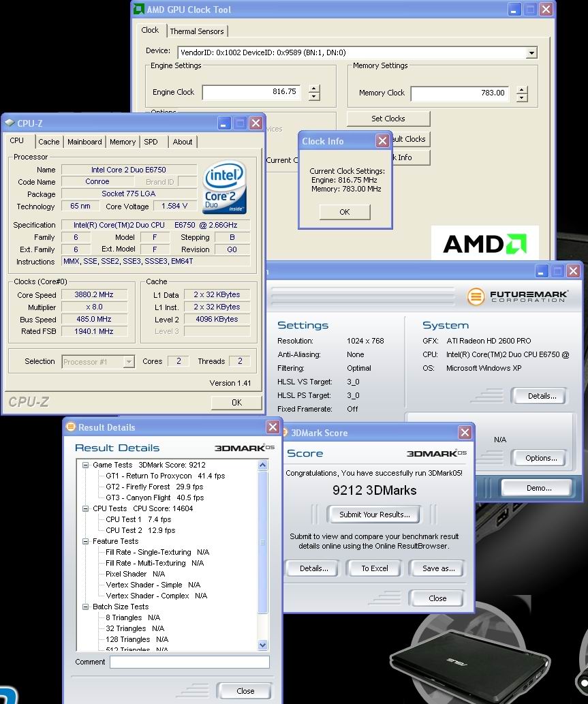Open the About tab in CPU-Z
Image resolution: width=588 pixels, height=704 pixels.
(182, 142)
